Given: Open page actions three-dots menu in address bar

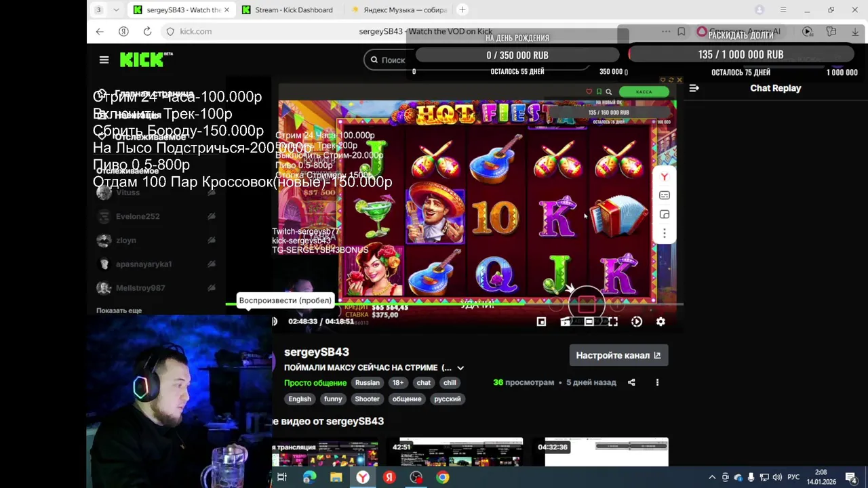Looking at the screenshot, I should (x=666, y=31).
